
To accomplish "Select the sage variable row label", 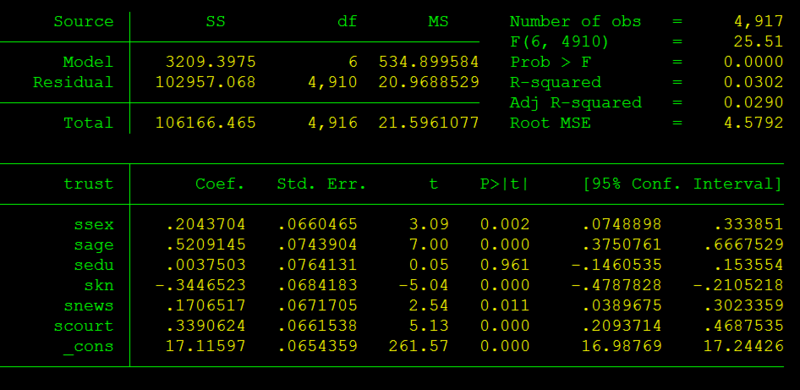I will 93,246.
